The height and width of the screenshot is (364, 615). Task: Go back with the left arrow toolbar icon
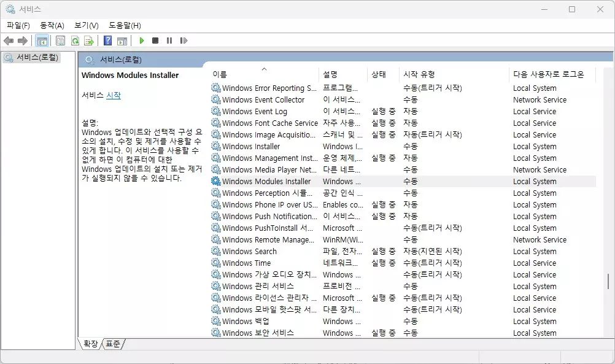[8, 41]
